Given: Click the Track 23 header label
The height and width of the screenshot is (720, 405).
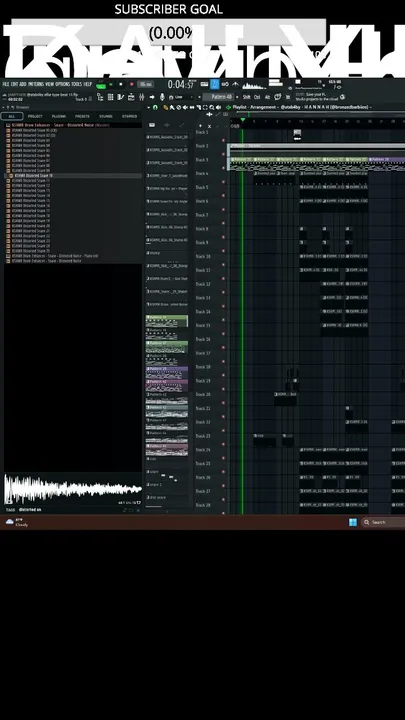Looking at the screenshot, I should [x=203, y=436].
